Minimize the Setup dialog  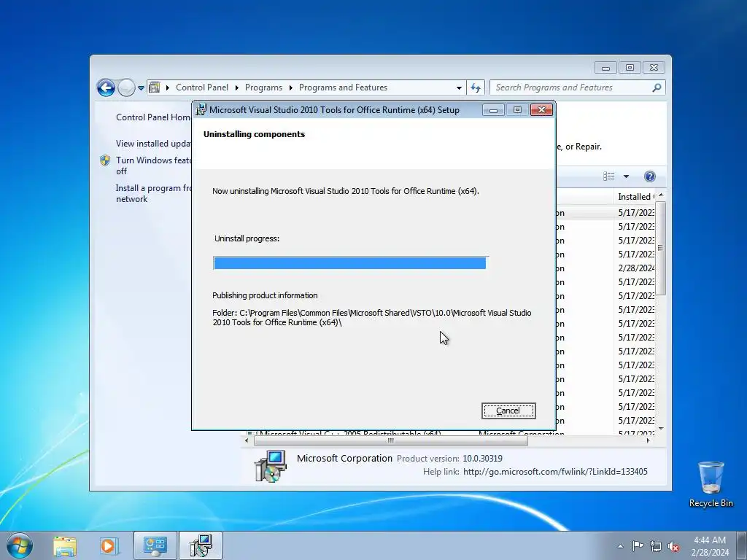[x=493, y=110]
